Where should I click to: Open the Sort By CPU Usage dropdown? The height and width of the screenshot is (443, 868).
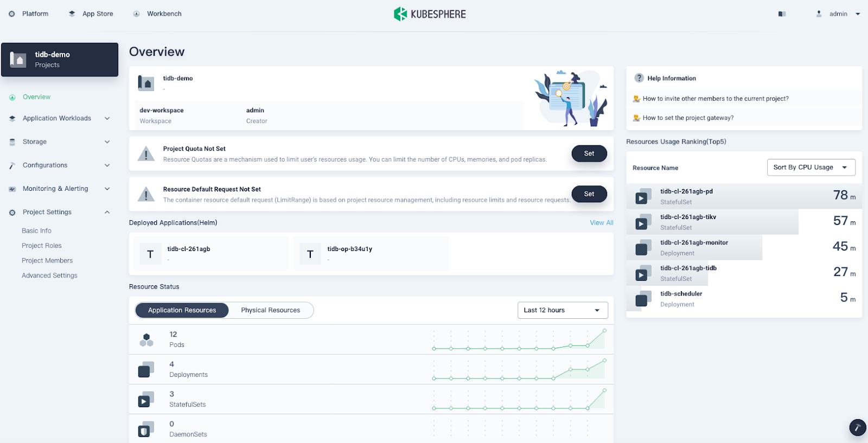point(810,168)
